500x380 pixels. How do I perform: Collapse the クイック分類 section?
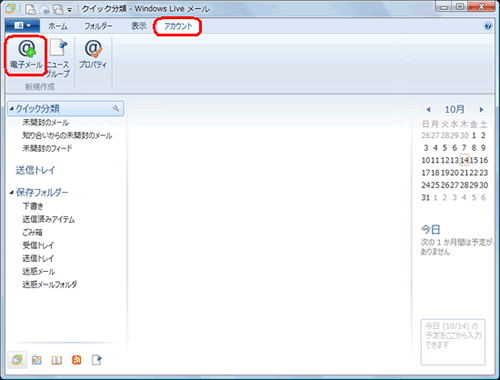[x=12, y=109]
